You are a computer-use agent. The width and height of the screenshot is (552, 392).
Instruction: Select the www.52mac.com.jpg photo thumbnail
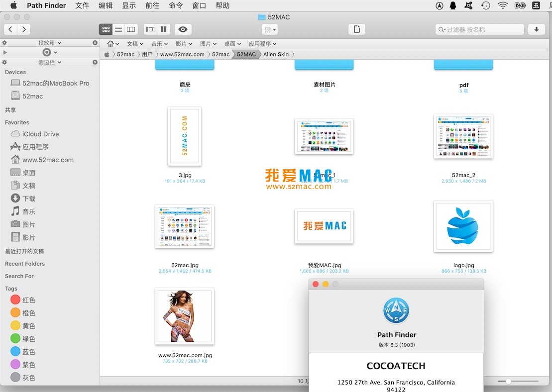[x=185, y=316]
